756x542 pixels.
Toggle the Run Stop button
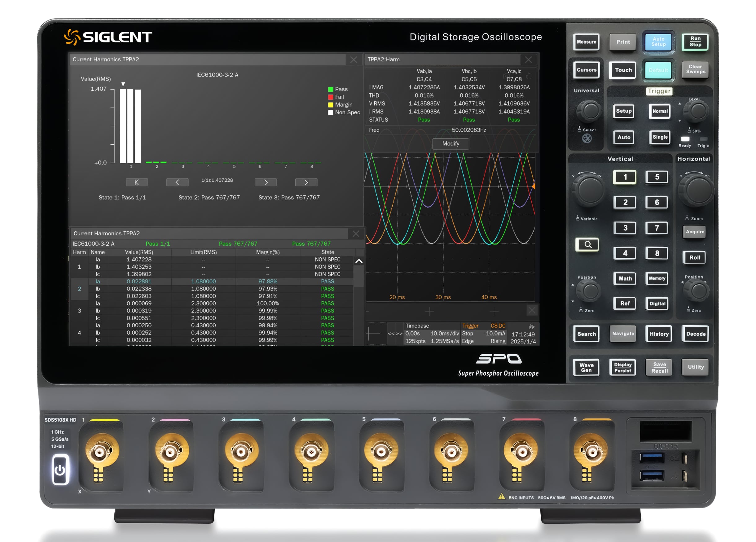point(695,42)
